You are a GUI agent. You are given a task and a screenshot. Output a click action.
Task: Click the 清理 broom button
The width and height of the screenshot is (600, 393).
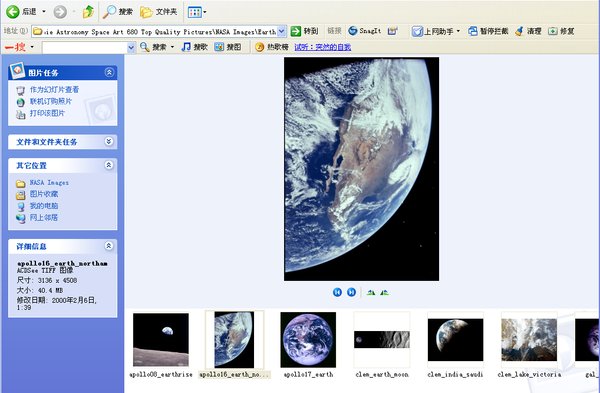[x=528, y=31]
